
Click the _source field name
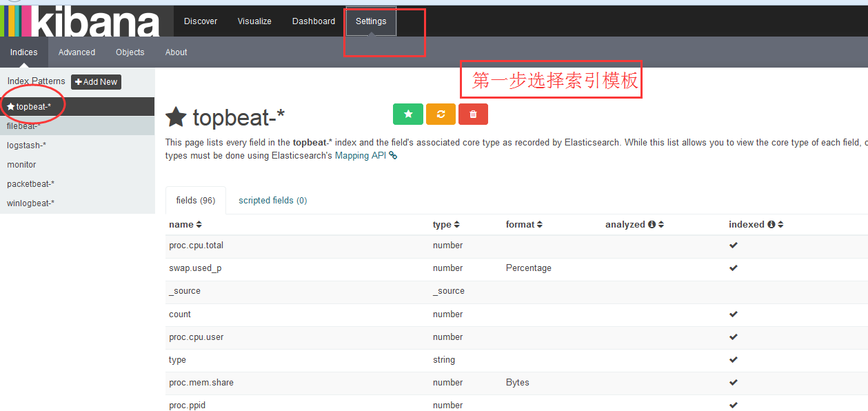(x=185, y=291)
